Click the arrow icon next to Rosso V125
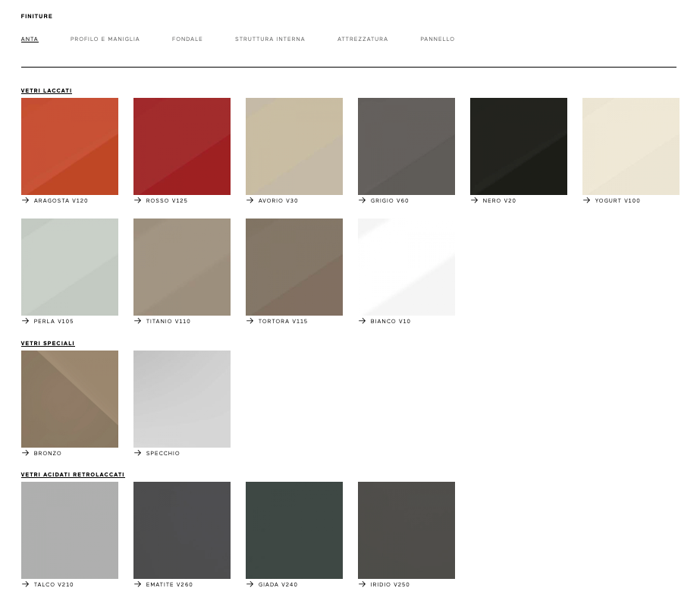Viewport: 700px width, 610px height. 138,200
